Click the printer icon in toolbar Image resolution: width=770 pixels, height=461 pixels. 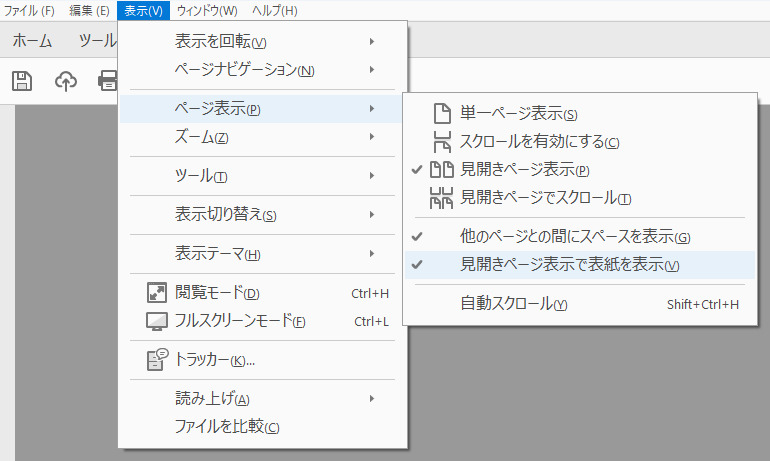pyautogui.click(x=107, y=81)
